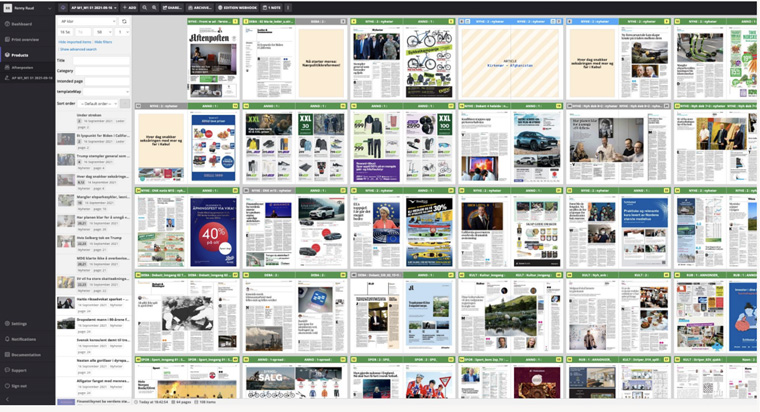
Task: Open the EU flag news page thumbnail
Action: tap(376, 232)
